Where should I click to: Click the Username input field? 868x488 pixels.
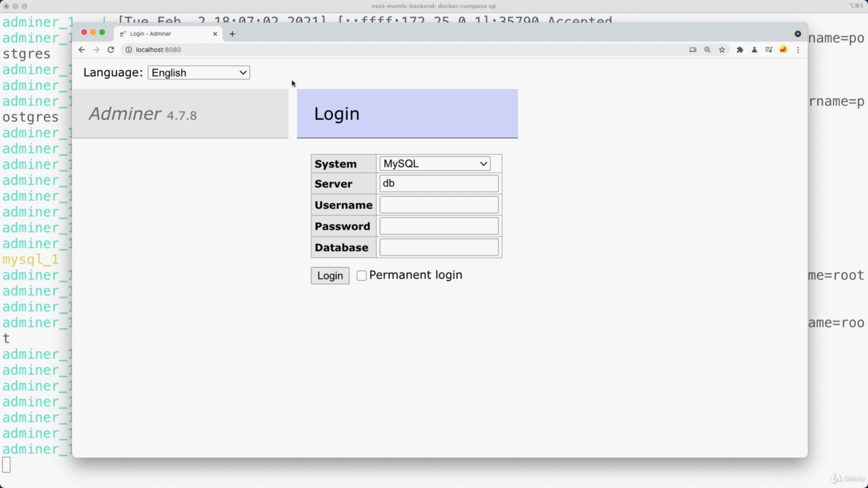(439, 205)
